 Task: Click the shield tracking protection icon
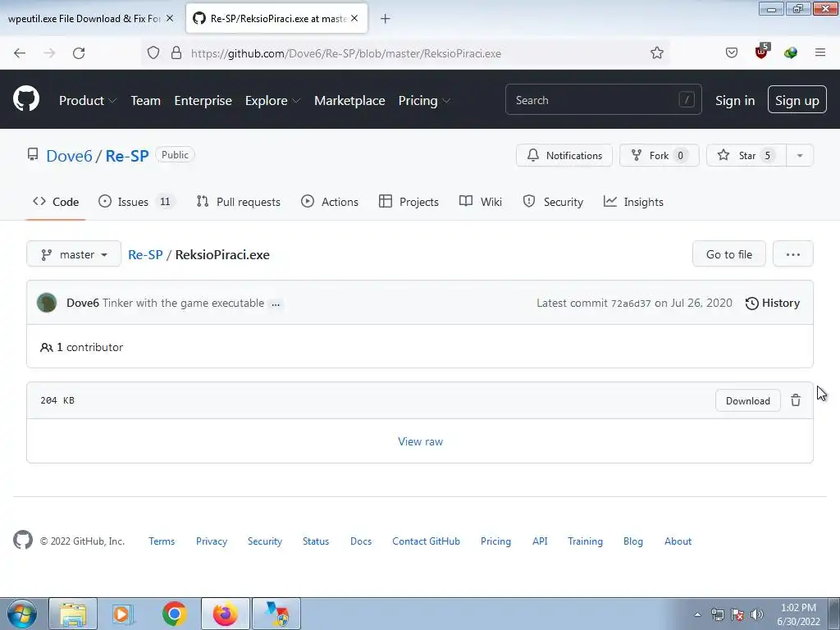point(153,53)
